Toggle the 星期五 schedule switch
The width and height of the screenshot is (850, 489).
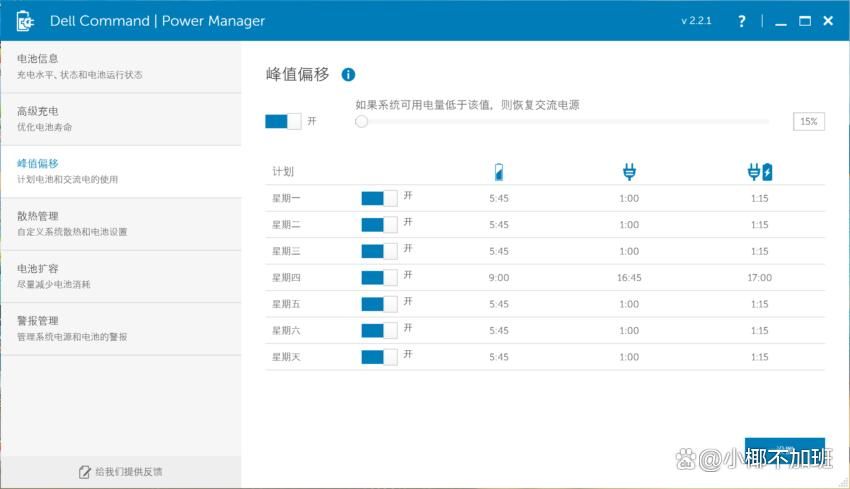pos(379,304)
